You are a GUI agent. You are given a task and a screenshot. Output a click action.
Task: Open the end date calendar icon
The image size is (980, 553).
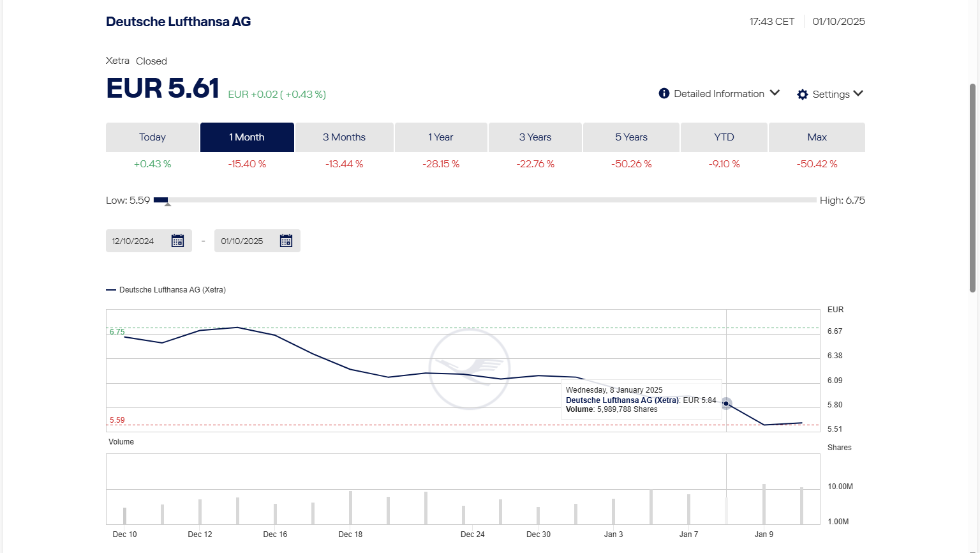click(x=286, y=241)
